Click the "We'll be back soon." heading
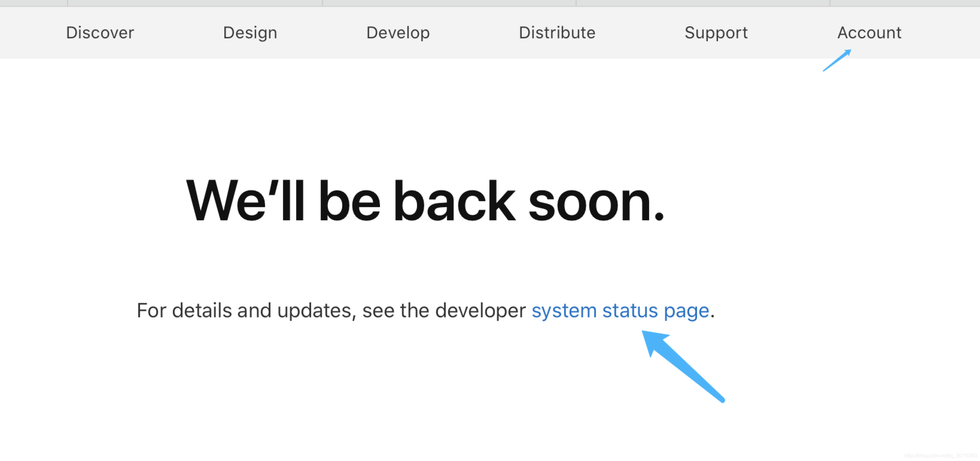 [x=425, y=201]
